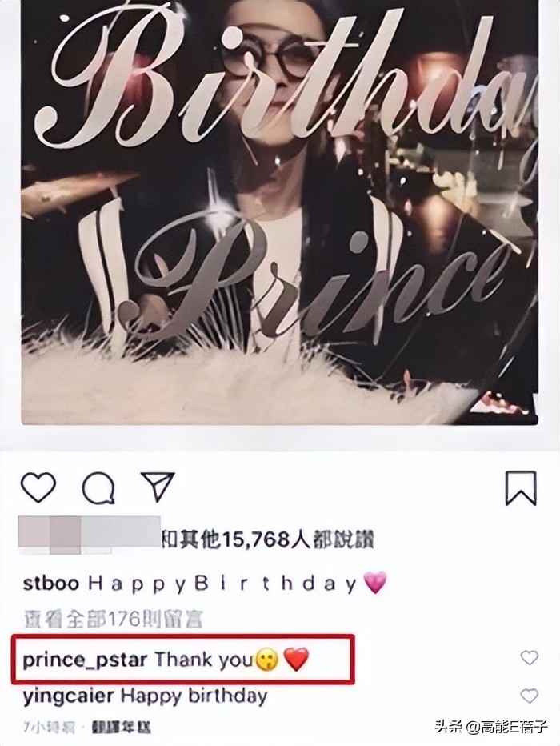Click translation link beside post timestamp
This screenshot has height=746, width=560.
[122, 728]
